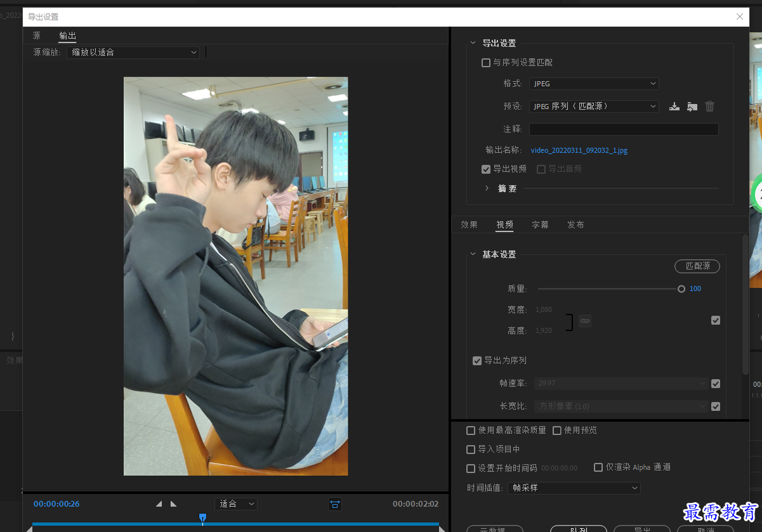The width and height of the screenshot is (762, 532).
Task: Click the Cancel button
Action: coord(706,529)
